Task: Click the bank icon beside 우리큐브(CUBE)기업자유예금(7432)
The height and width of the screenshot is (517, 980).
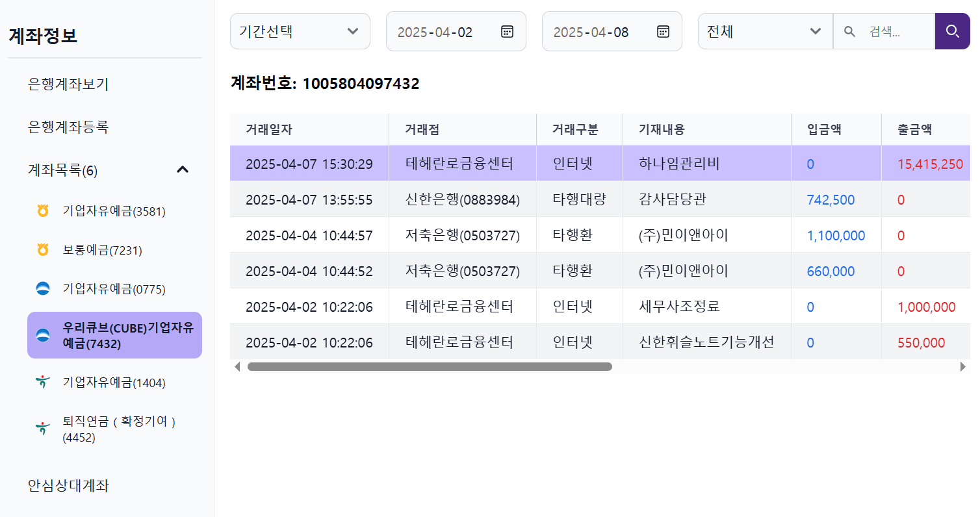Action: [42, 335]
